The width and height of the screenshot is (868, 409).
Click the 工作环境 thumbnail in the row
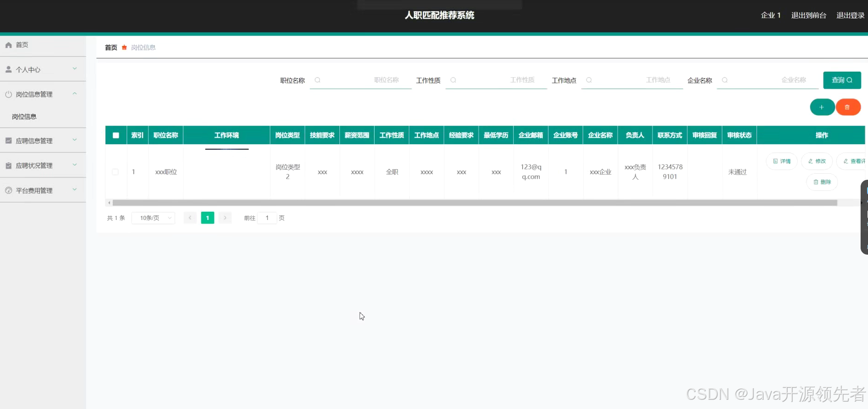[227, 149]
